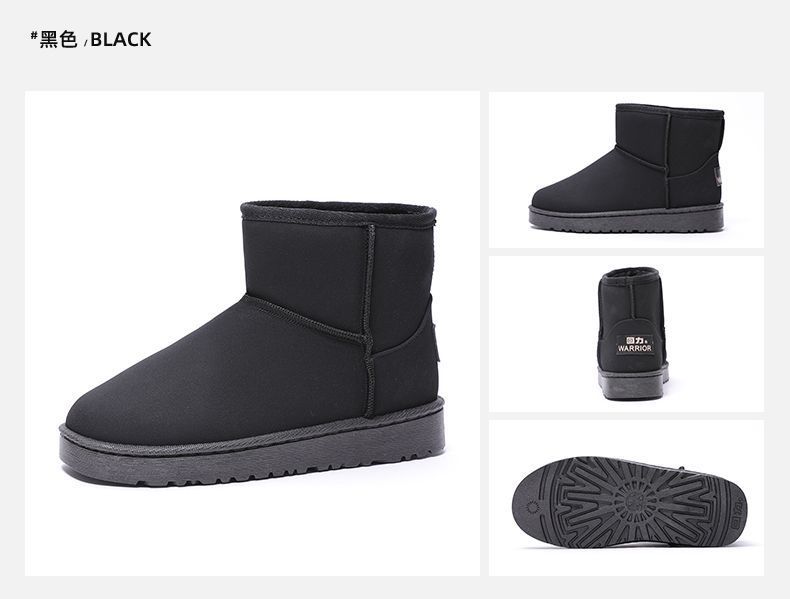Click the size stamp at sole heel
Image resolution: width=790 pixels, height=599 pixels.
click(739, 511)
